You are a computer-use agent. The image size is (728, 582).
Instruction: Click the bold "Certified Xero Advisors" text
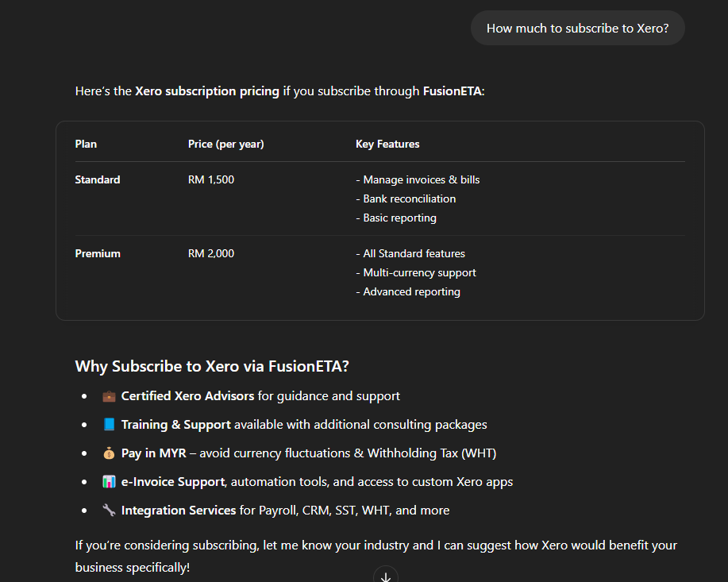[187, 396]
